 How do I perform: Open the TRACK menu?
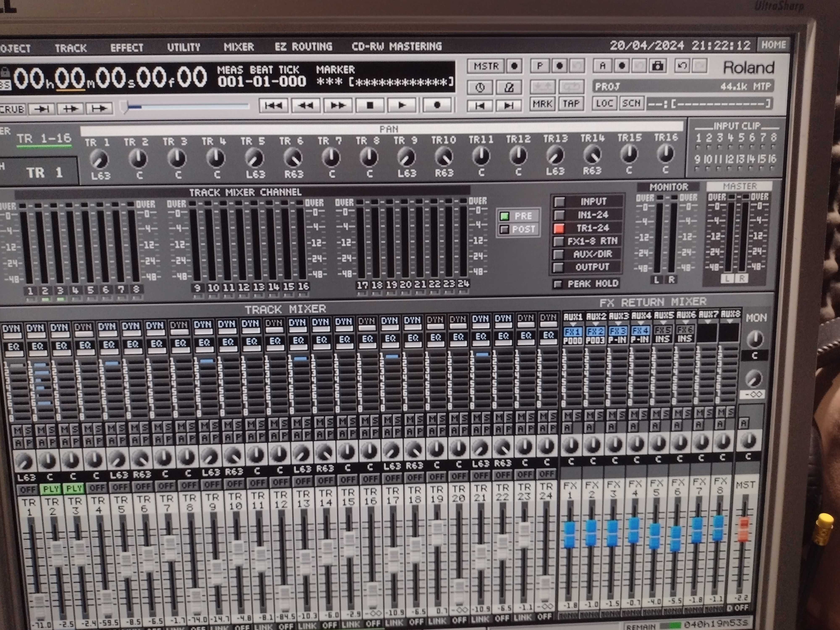click(71, 48)
